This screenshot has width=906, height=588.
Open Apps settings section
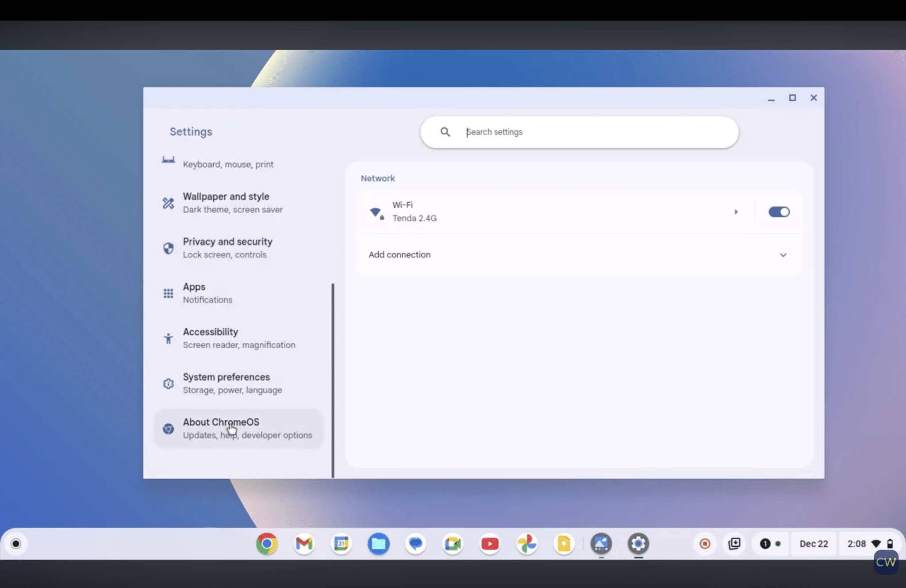click(238, 293)
